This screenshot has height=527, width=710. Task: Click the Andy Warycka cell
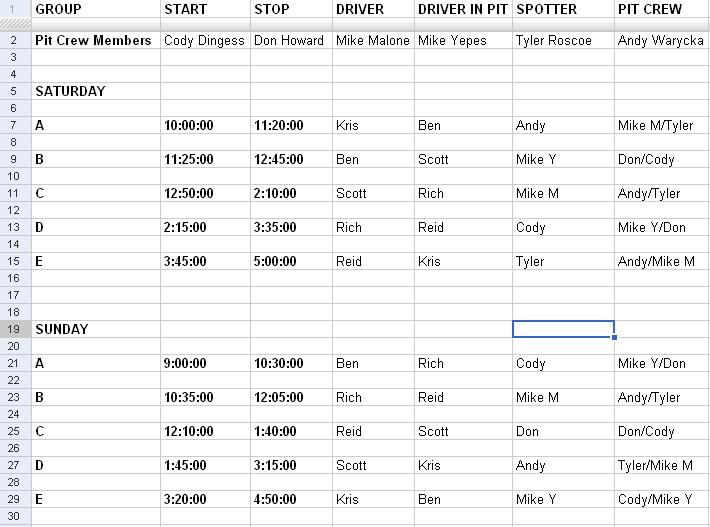tap(662, 40)
